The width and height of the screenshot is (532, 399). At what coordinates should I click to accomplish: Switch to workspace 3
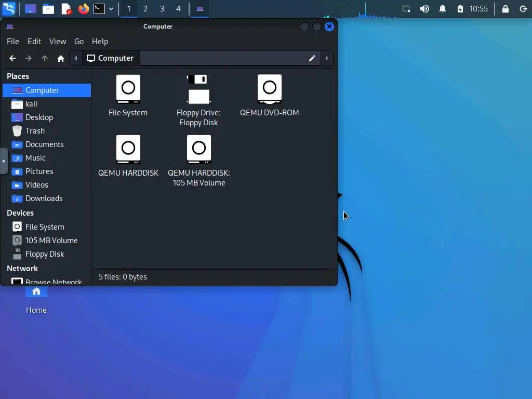point(162,9)
